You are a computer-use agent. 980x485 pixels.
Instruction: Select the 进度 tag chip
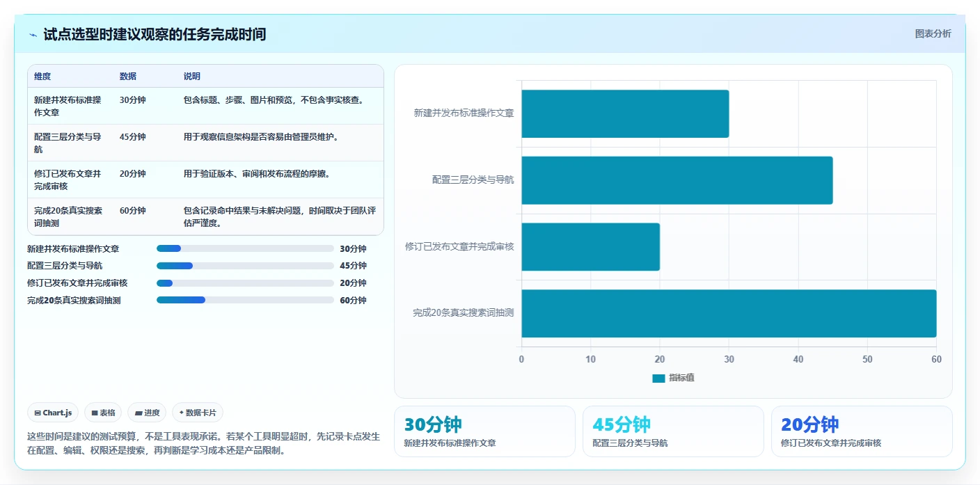click(147, 413)
